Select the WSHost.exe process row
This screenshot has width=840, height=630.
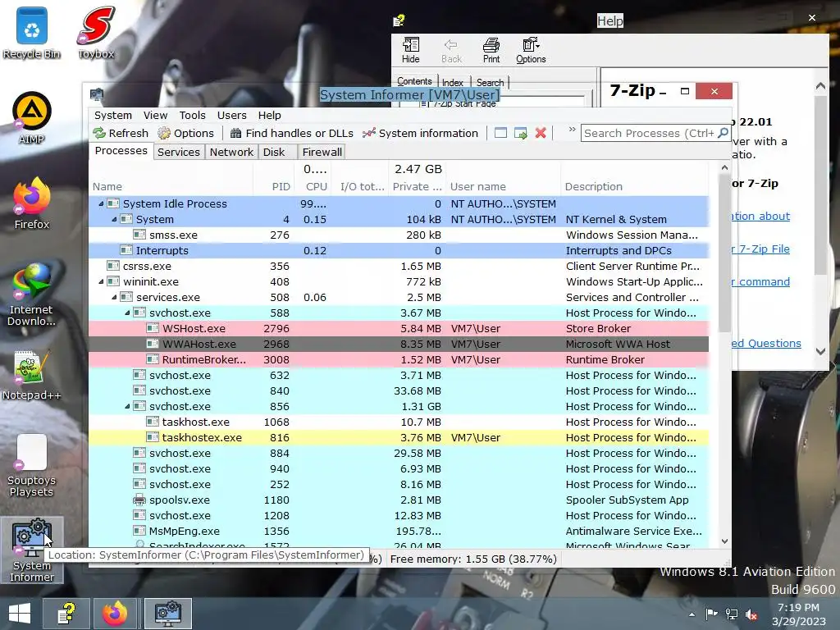pyautogui.click(x=399, y=328)
